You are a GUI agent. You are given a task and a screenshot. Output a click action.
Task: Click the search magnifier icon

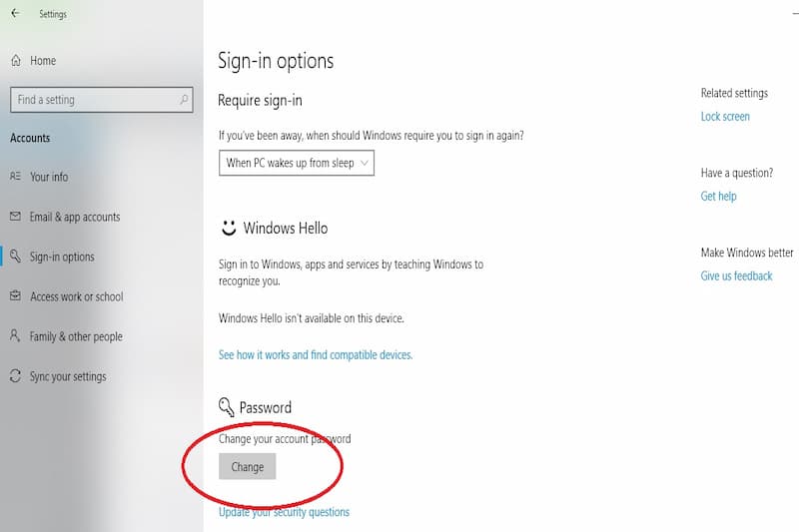(x=184, y=100)
